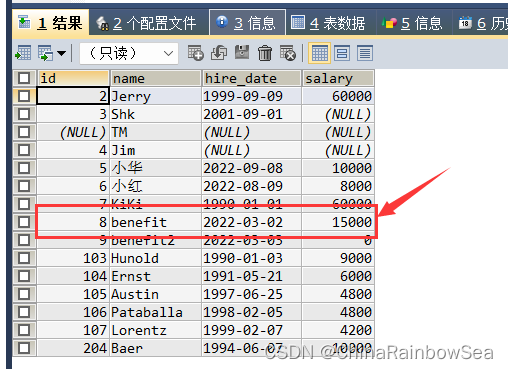
Task: Select the name cell Jim
Action: tap(156, 150)
